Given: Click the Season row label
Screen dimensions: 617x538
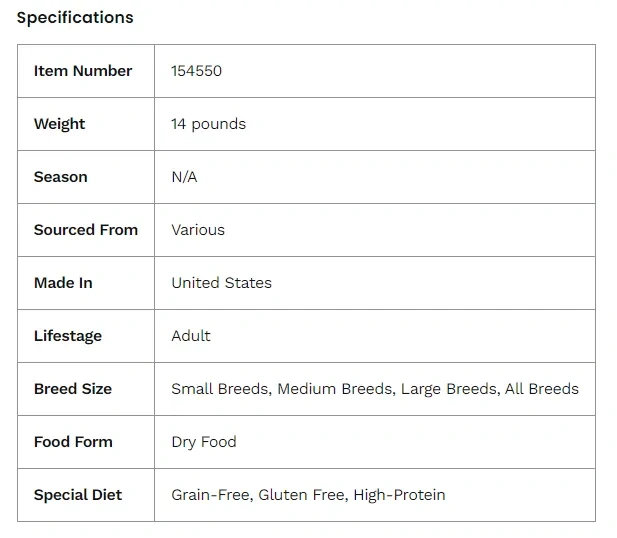Looking at the screenshot, I should click(60, 177).
